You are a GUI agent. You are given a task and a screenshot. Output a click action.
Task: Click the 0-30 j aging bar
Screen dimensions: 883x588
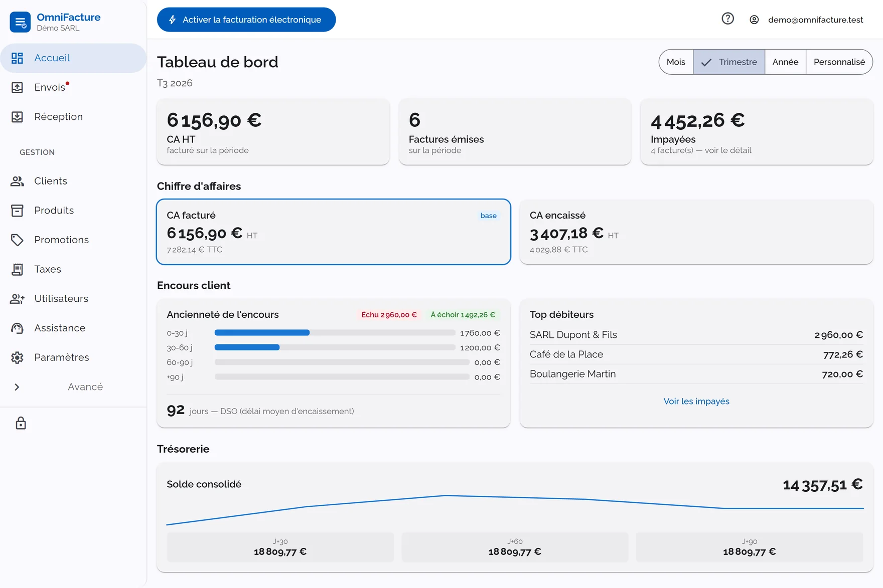click(x=335, y=333)
